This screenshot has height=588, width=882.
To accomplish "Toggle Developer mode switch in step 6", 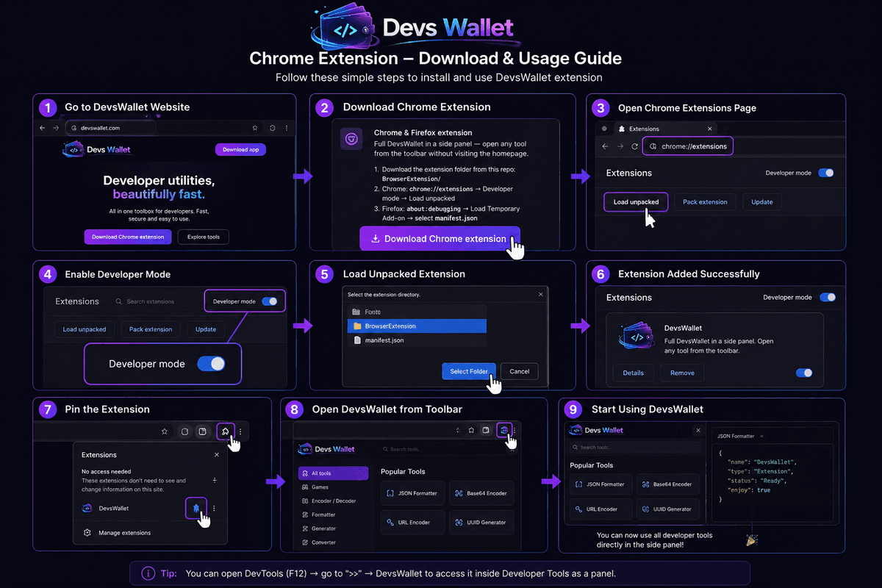I will 828,298.
